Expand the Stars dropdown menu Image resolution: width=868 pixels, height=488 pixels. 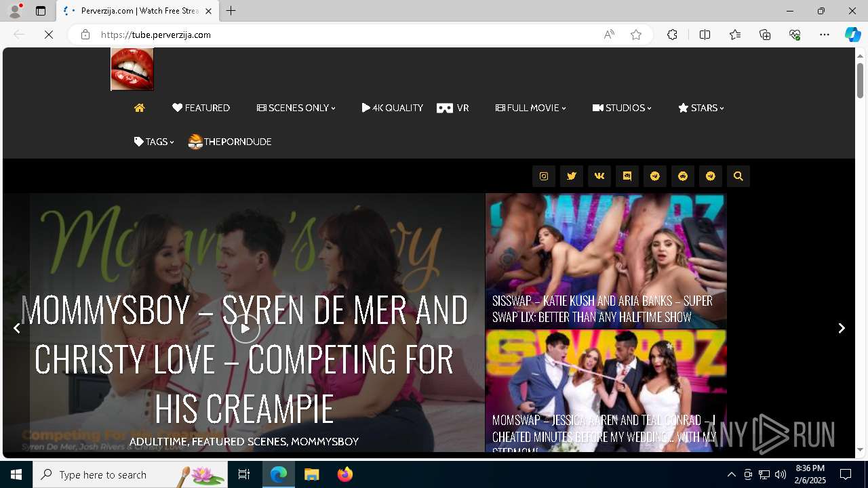[701, 108]
